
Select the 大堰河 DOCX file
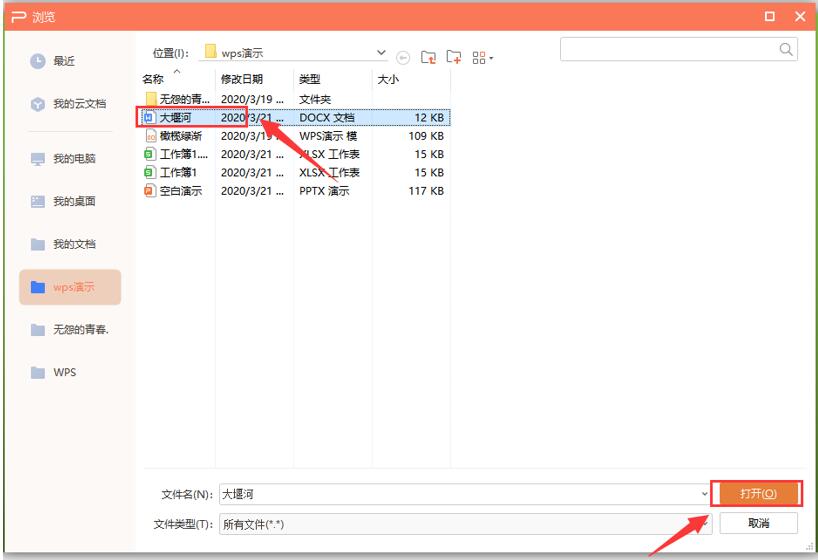[x=295, y=117]
